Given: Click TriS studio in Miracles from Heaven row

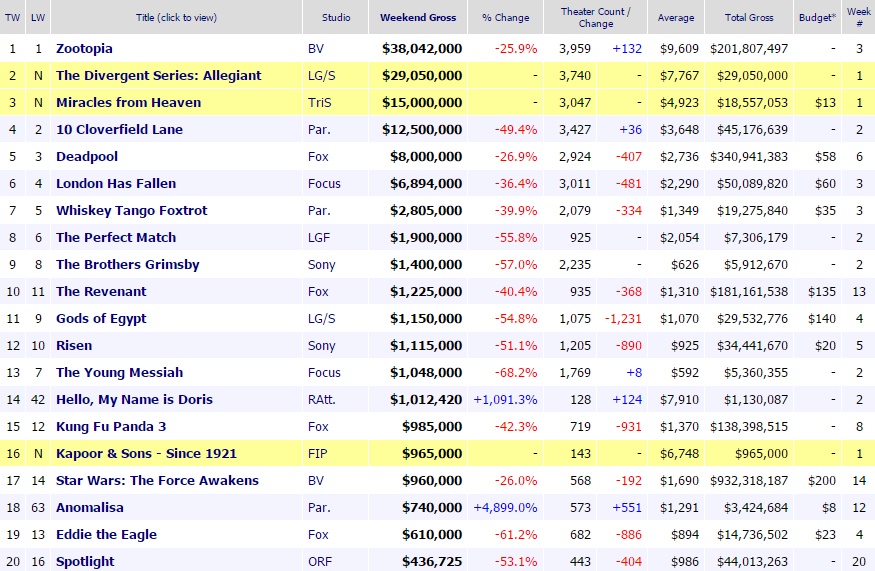Looking at the screenshot, I should click(x=320, y=103).
